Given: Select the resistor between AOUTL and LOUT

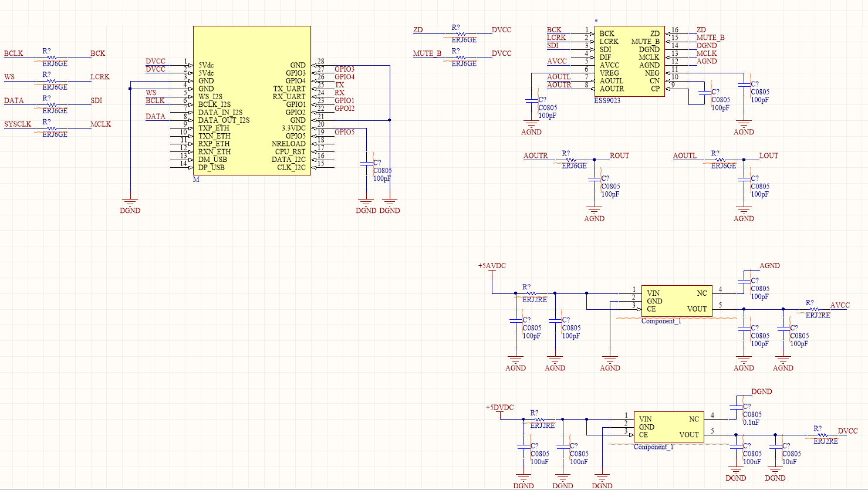Looking at the screenshot, I should 720,160.
